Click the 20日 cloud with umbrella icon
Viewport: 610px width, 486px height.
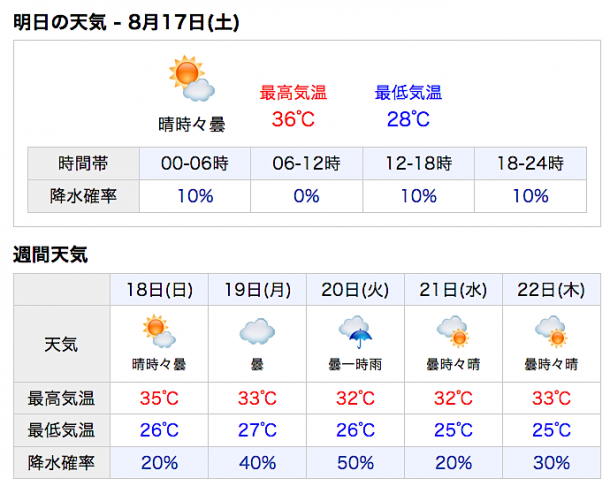(355, 332)
